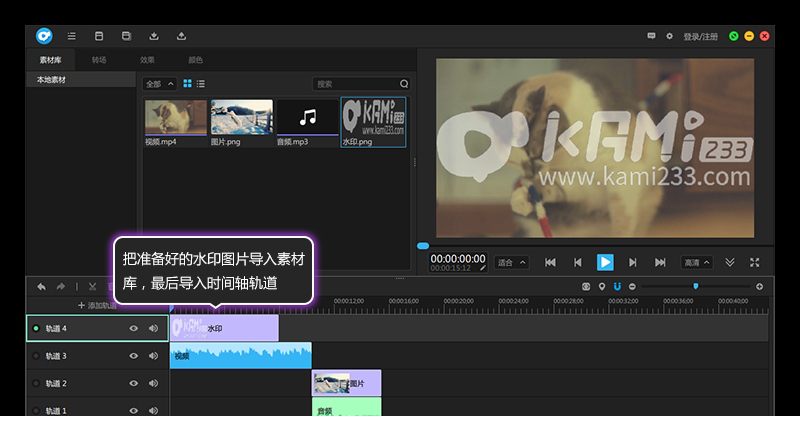Mute 轨道 4 speaker icon

(153, 328)
